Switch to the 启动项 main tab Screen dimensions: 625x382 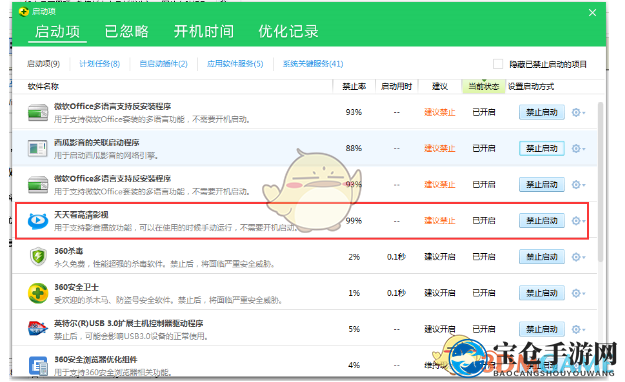click(57, 32)
